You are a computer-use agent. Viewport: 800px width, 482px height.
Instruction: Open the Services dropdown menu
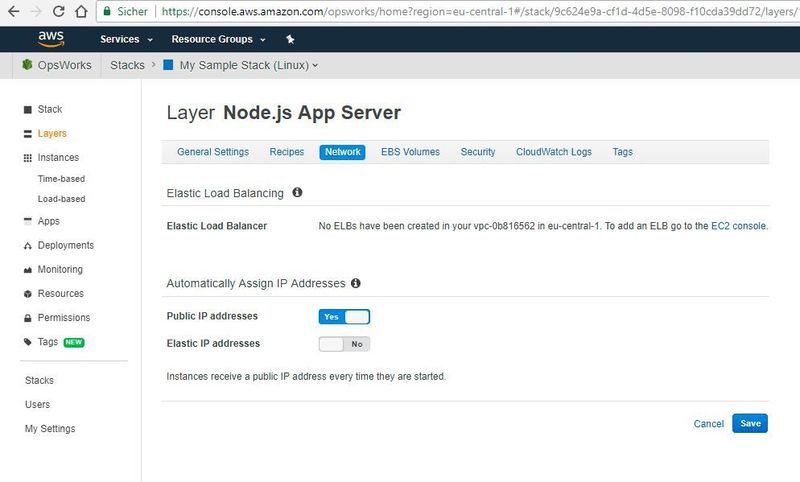(126, 39)
